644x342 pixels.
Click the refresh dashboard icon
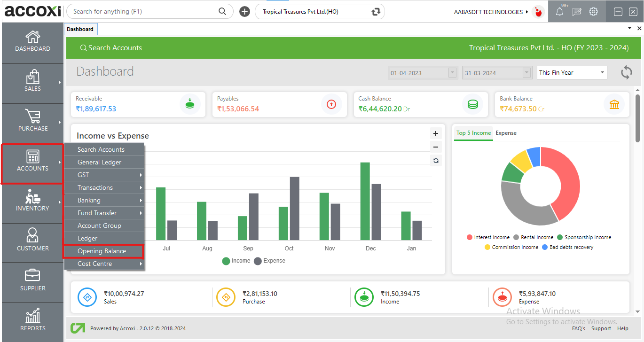click(626, 72)
